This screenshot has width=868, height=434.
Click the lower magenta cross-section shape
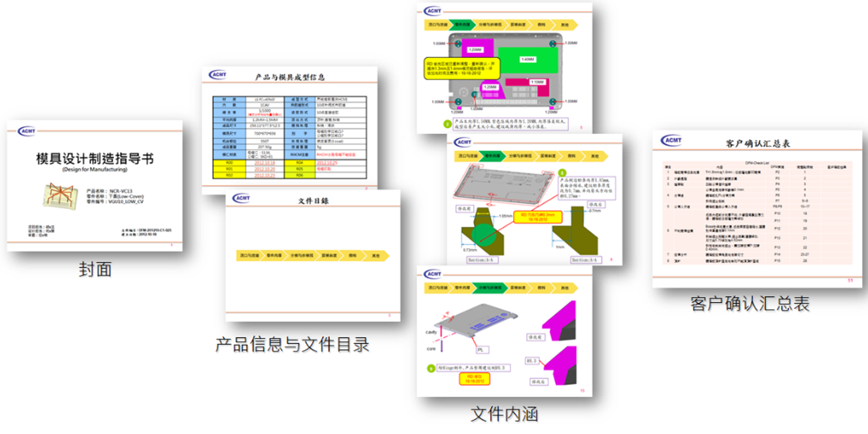coord(559,366)
